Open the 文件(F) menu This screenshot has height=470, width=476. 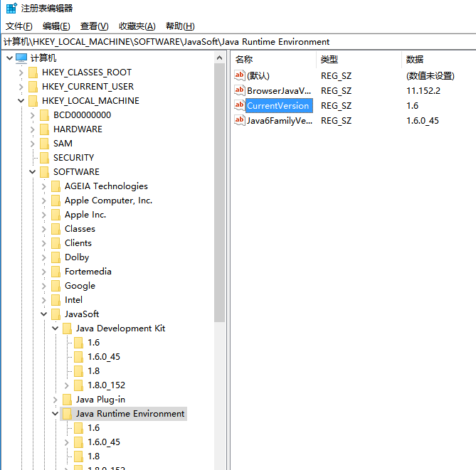(x=18, y=26)
